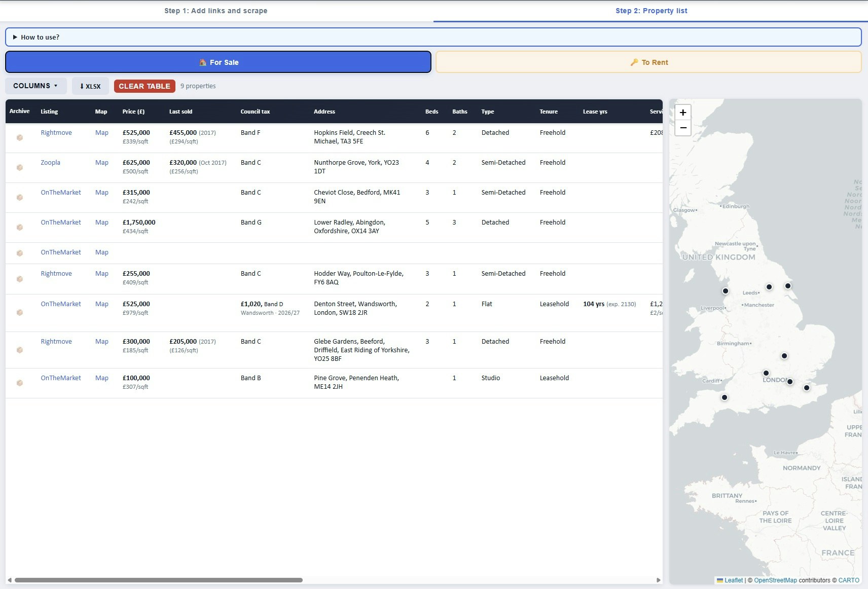Screen dimensions: 868x589
Task: Archive the Denton Street flat listing
Action: [x=19, y=312]
